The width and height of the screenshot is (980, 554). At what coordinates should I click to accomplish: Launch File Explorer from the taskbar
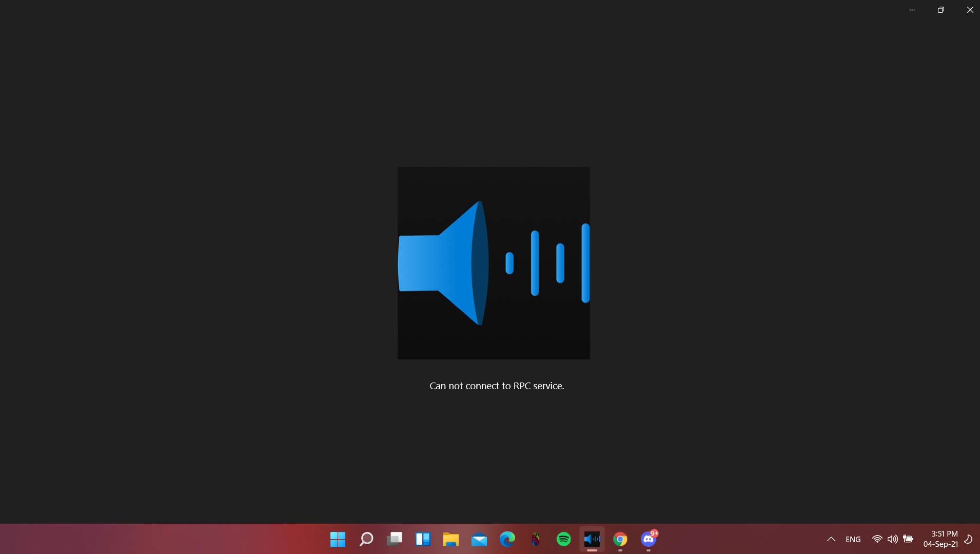pos(450,539)
